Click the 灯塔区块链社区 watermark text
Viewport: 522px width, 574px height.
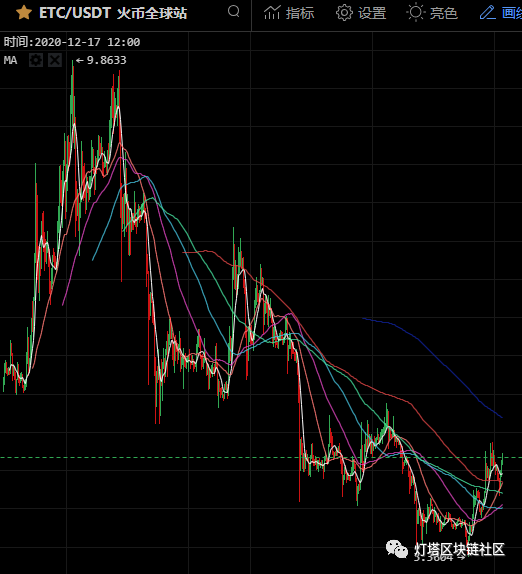(459, 549)
